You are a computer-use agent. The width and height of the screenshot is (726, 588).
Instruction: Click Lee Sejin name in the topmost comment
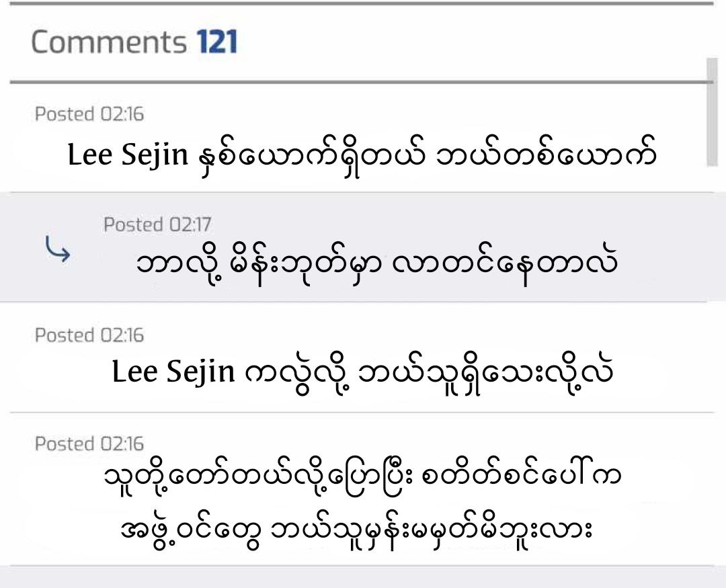pos(128,156)
